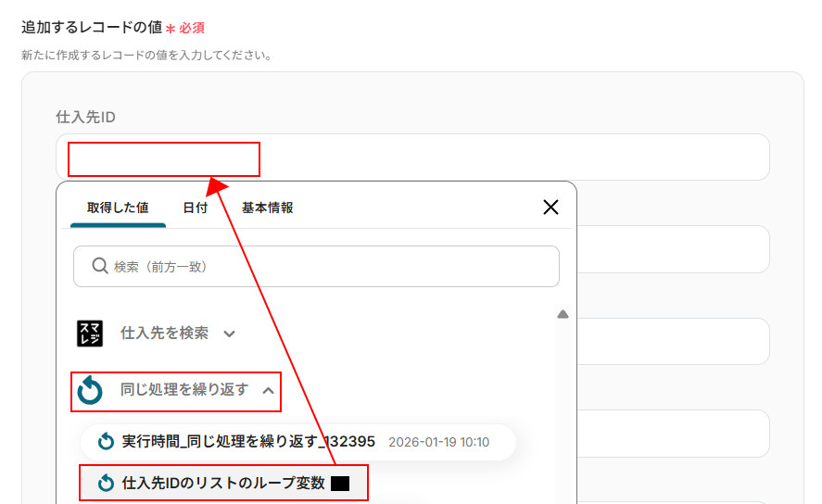The image size is (822, 504).
Task: Click the scrollbar up arrow in the popup
Action: [563, 314]
